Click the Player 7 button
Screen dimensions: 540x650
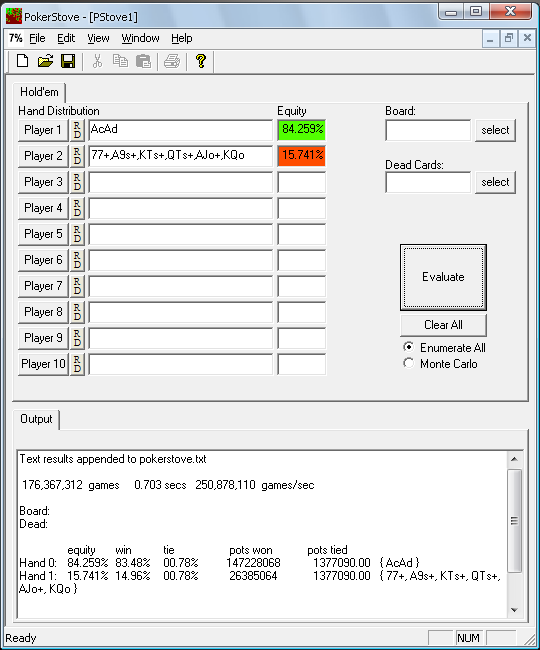click(x=43, y=286)
